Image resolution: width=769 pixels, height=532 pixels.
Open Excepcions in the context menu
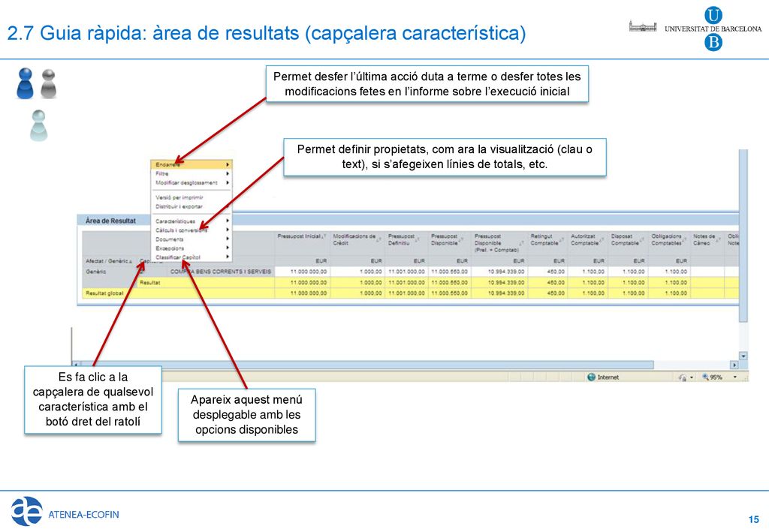[x=191, y=248]
